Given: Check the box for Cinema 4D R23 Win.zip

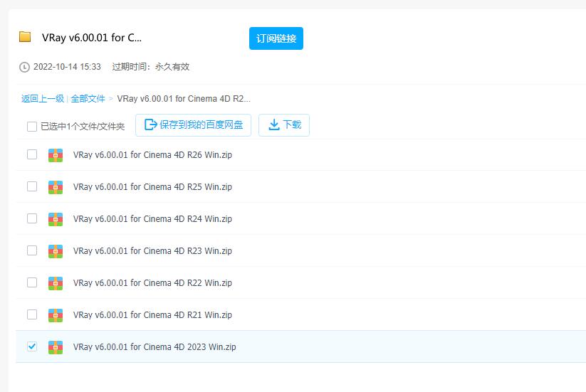Looking at the screenshot, I should click(32, 250).
